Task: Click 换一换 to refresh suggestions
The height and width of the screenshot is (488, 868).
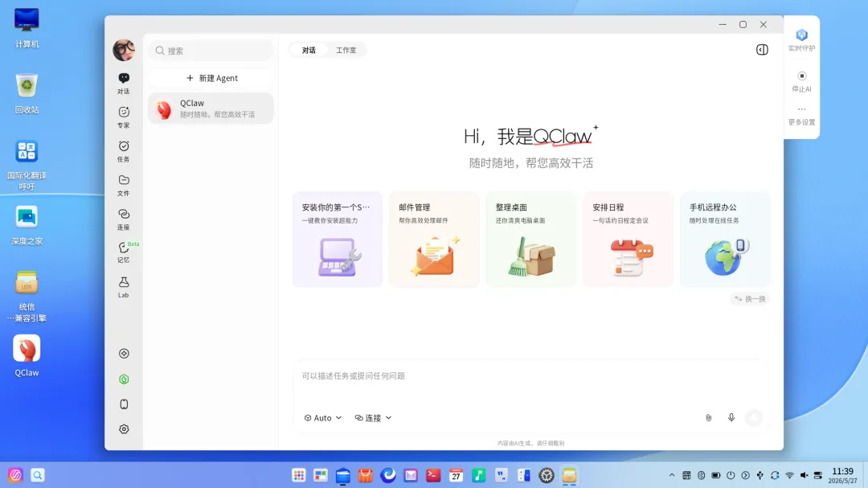Action: pyautogui.click(x=750, y=299)
